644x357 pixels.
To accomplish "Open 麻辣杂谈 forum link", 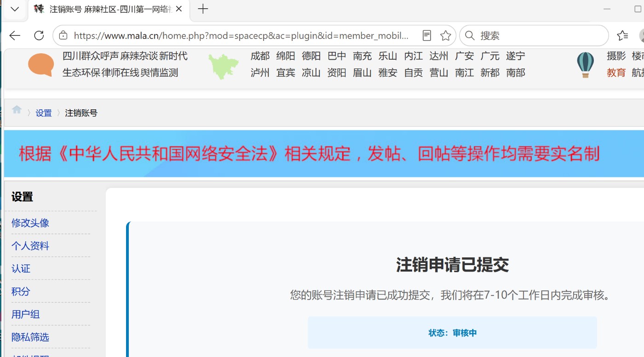I will (139, 56).
